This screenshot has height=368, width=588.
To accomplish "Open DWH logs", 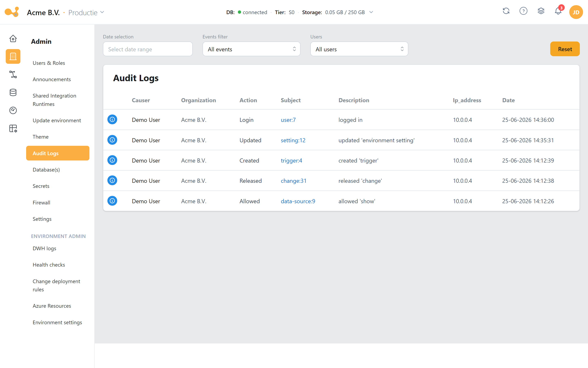I will point(45,248).
